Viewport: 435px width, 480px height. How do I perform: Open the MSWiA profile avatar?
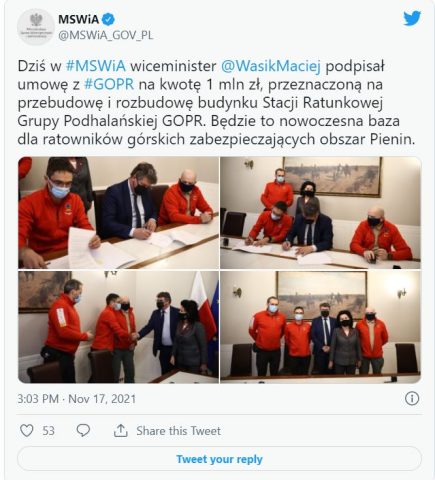pos(36,27)
